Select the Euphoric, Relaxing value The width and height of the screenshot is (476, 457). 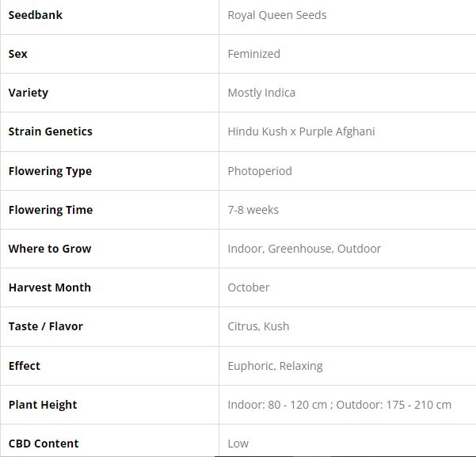tap(275, 366)
